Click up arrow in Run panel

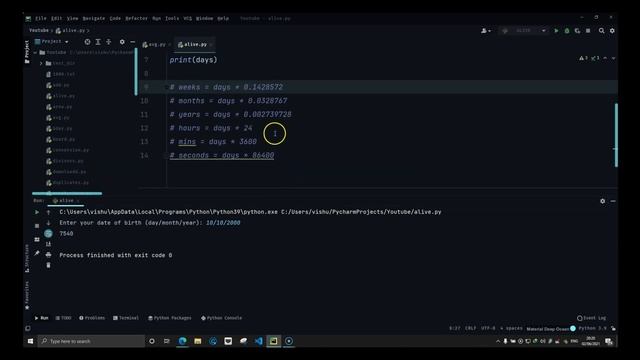click(48, 212)
